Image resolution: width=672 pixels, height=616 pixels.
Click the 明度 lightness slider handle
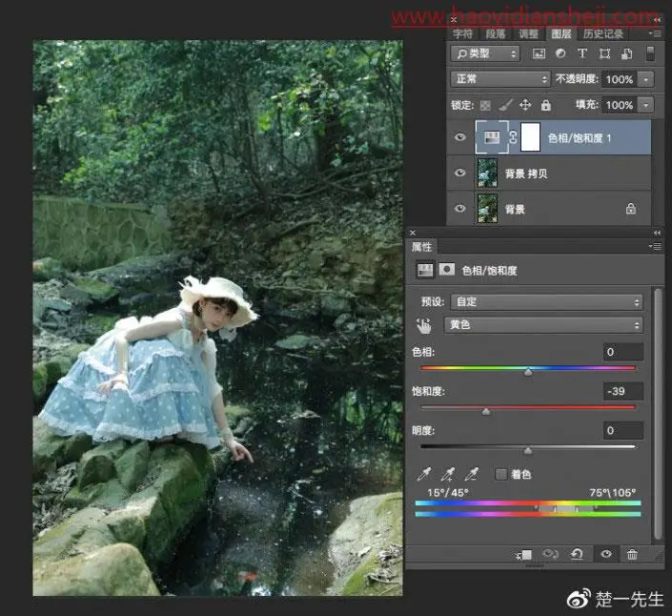(528, 450)
